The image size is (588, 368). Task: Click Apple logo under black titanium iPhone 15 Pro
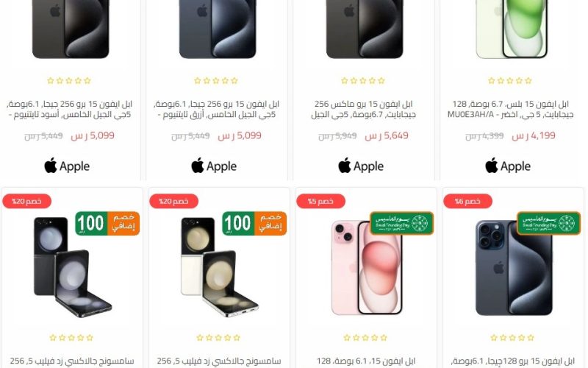pyautogui.click(x=67, y=166)
